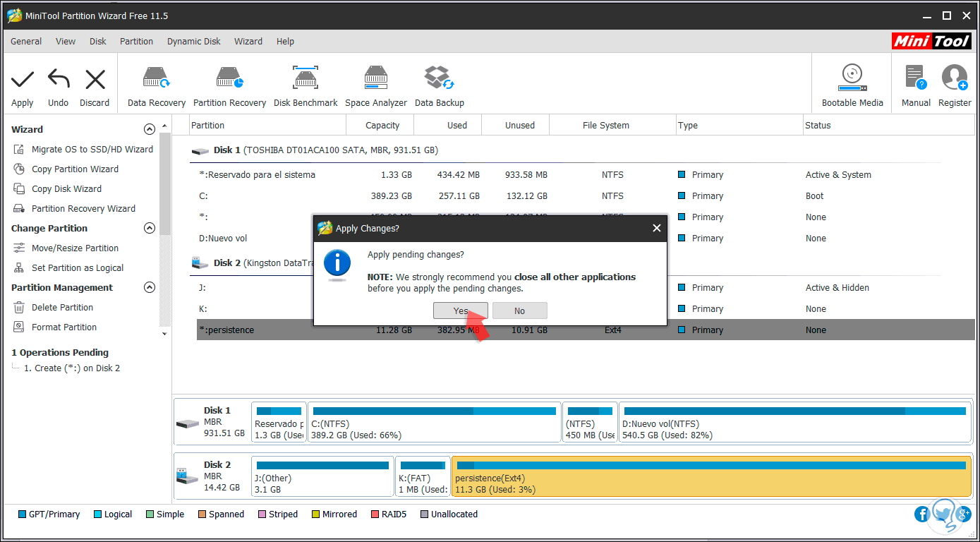Open the Dynamic Disk menu
The width and height of the screenshot is (980, 542).
click(194, 42)
